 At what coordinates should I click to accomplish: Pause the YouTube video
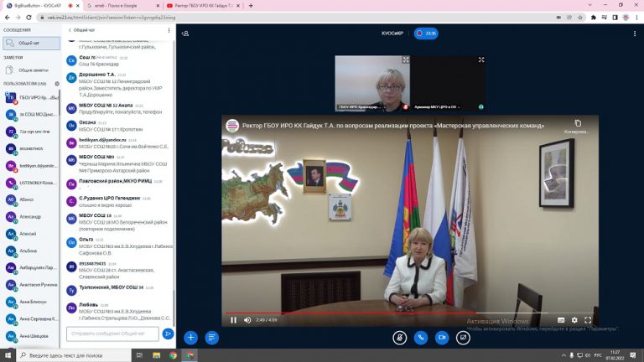234,320
